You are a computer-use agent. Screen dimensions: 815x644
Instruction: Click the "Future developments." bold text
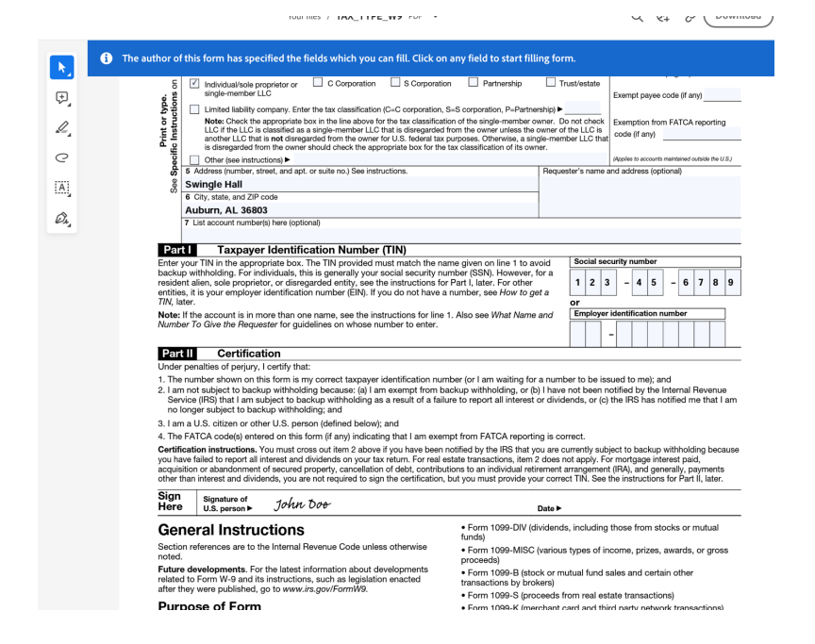(202, 570)
